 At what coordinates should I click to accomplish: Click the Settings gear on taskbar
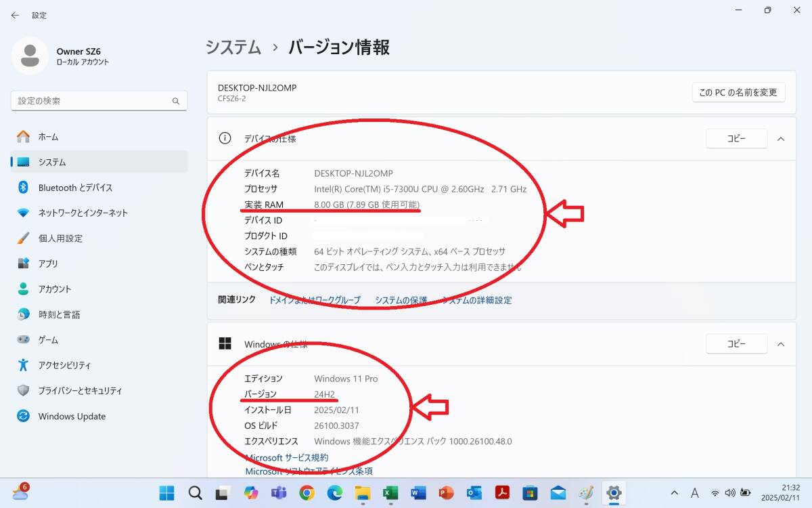click(614, 492)
